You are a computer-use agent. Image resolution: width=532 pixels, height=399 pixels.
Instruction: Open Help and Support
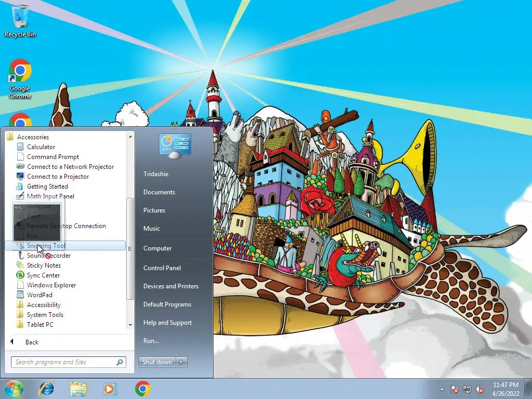pos(168,323)
